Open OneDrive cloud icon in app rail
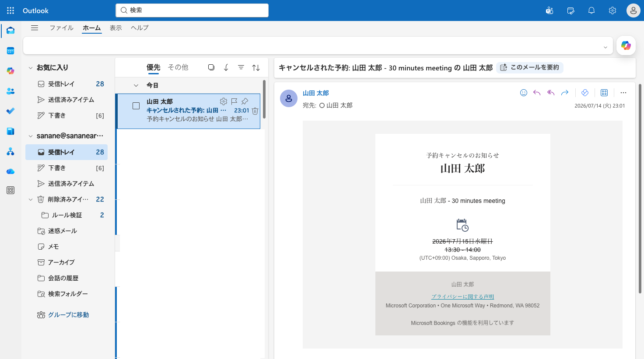Viewport: 644px width, 359px height. point(10,171)
